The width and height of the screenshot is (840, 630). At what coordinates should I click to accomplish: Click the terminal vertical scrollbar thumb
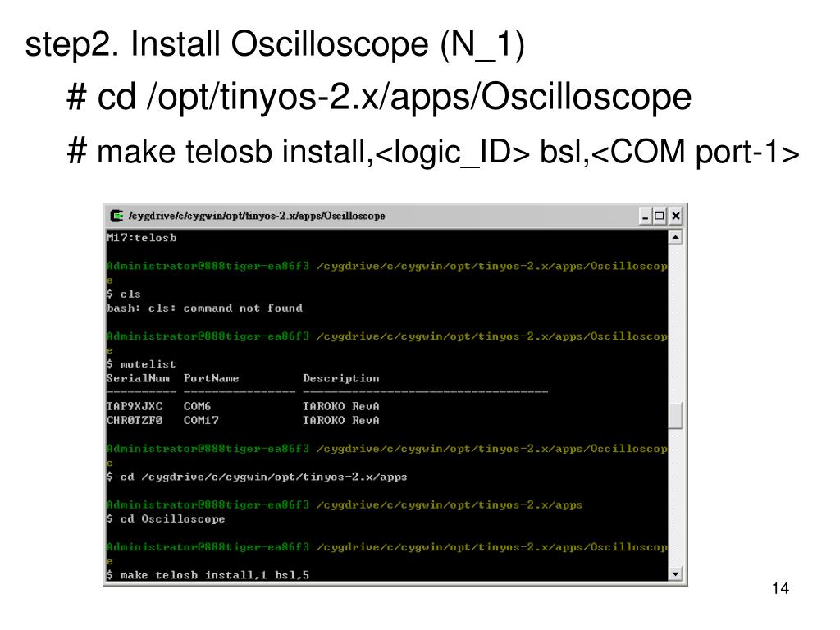(676, 415)
